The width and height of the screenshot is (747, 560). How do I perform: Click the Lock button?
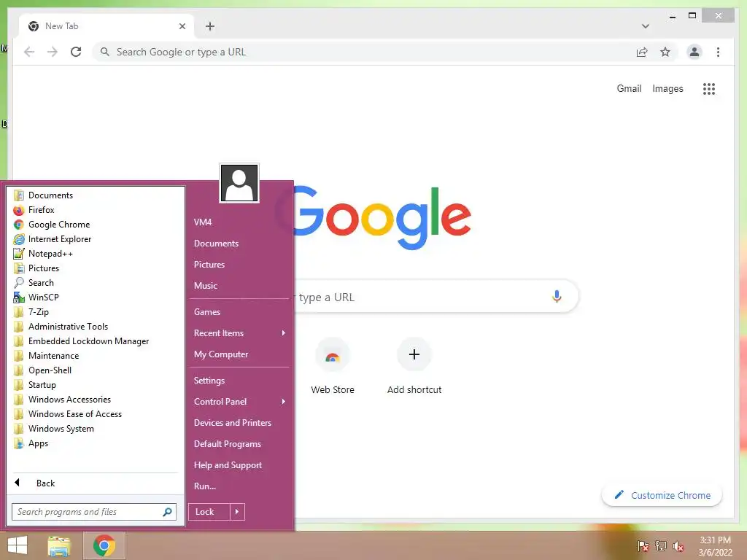[209, 512]
